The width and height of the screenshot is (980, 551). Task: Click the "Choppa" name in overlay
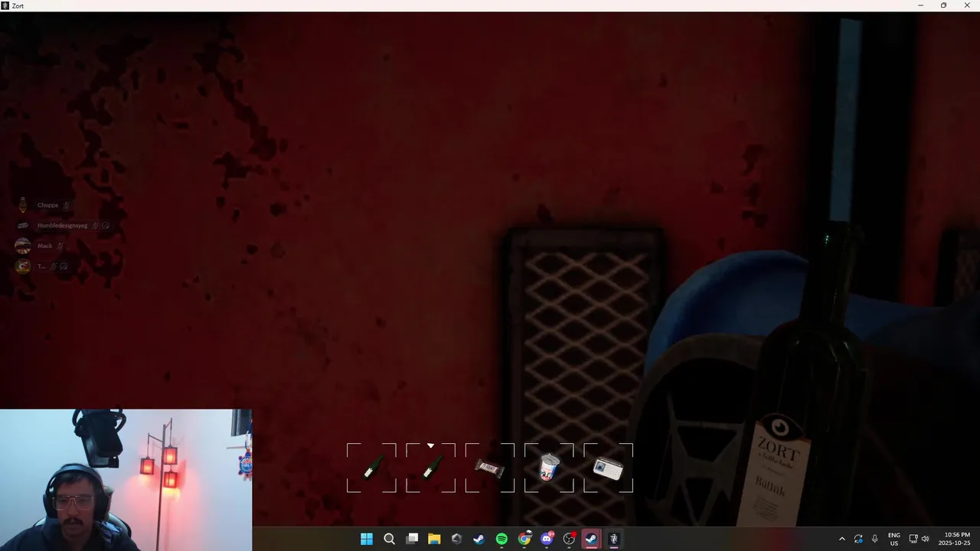click(47, 205)
